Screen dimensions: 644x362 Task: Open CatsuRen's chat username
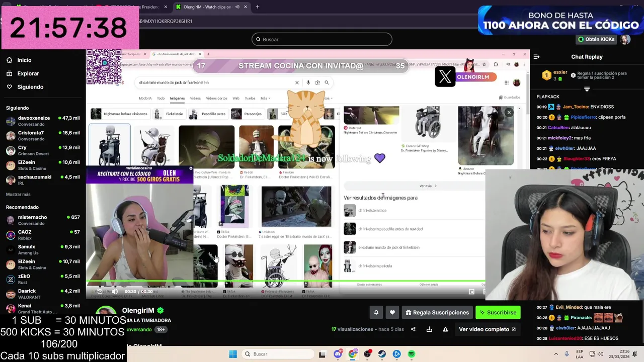coord(558,128)
